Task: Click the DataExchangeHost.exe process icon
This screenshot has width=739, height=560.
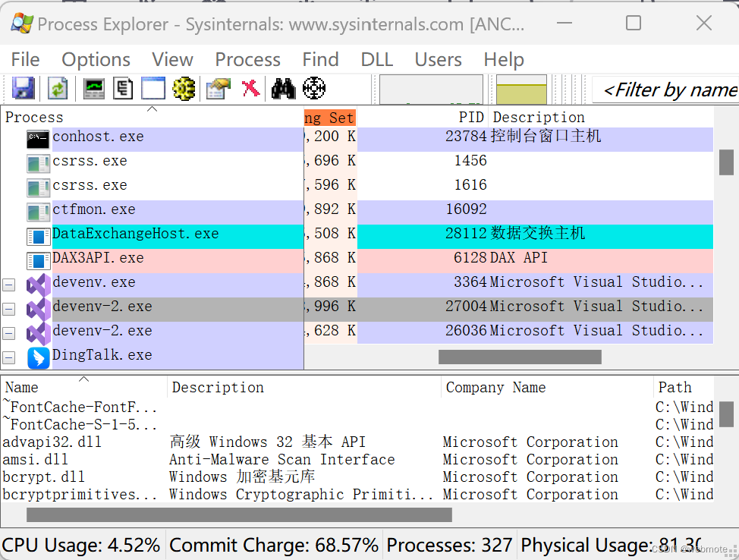Action: coord(38,236)
